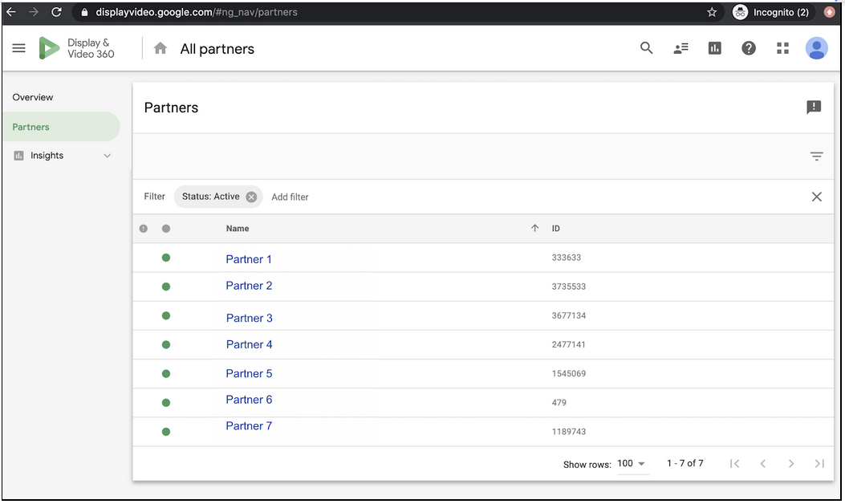
Task: Click the alert column header icon
Action: click(144, 229)
